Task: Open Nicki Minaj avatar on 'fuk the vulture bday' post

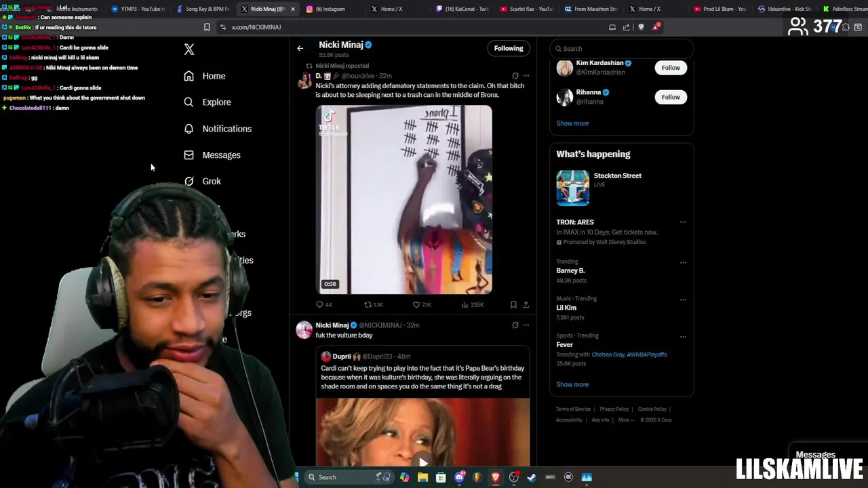Action: coord(304,330)
